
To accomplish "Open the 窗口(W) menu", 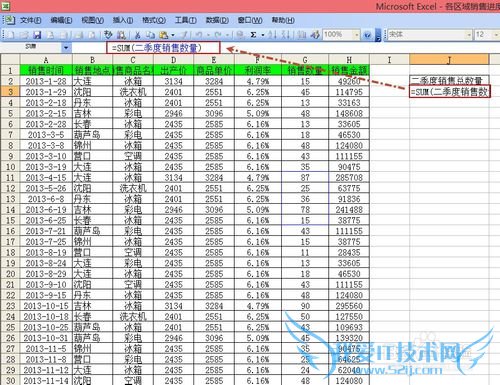I will pos(250,20).
